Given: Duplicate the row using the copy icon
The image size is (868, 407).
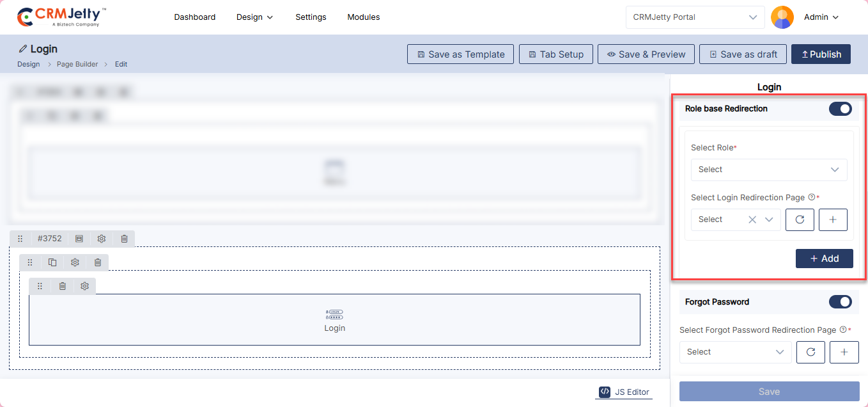Looking at the screenshot, I should [52, 262].
